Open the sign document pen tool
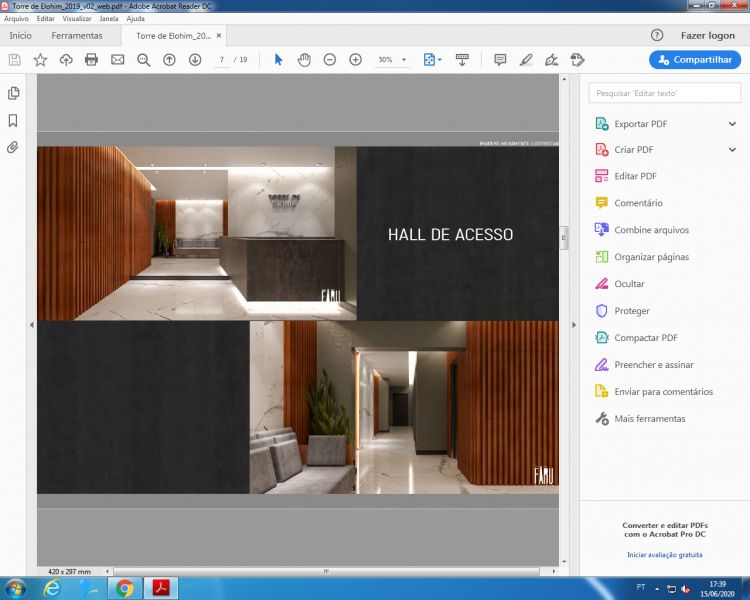Image resolution: width=750 pixels, height=600 pixels. pos(551,60)
